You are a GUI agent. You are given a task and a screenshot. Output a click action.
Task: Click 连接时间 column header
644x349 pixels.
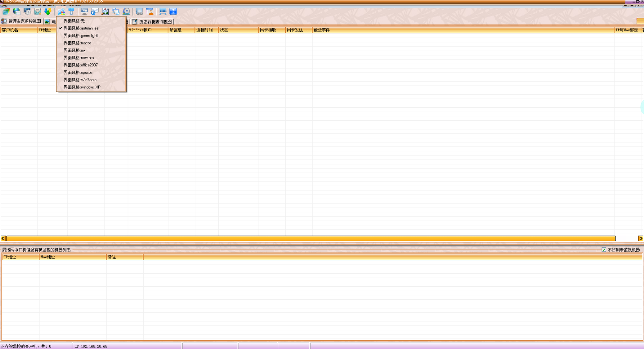click(x=207, y=30)
